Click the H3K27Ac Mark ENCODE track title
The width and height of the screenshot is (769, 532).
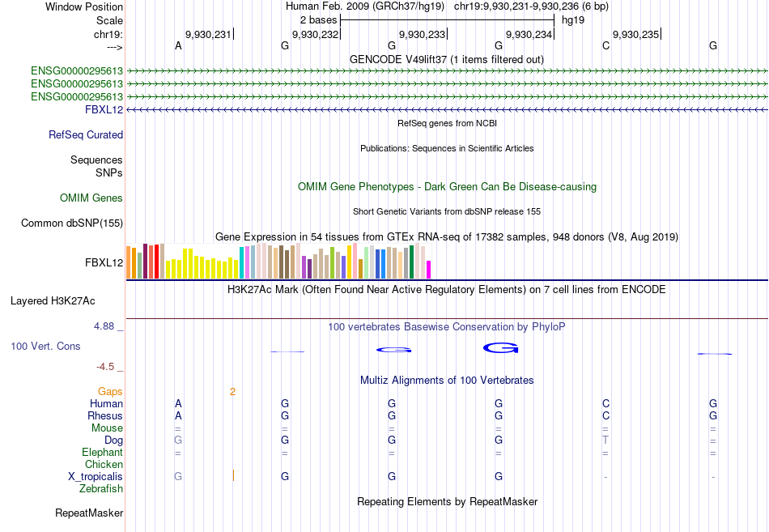446,290
